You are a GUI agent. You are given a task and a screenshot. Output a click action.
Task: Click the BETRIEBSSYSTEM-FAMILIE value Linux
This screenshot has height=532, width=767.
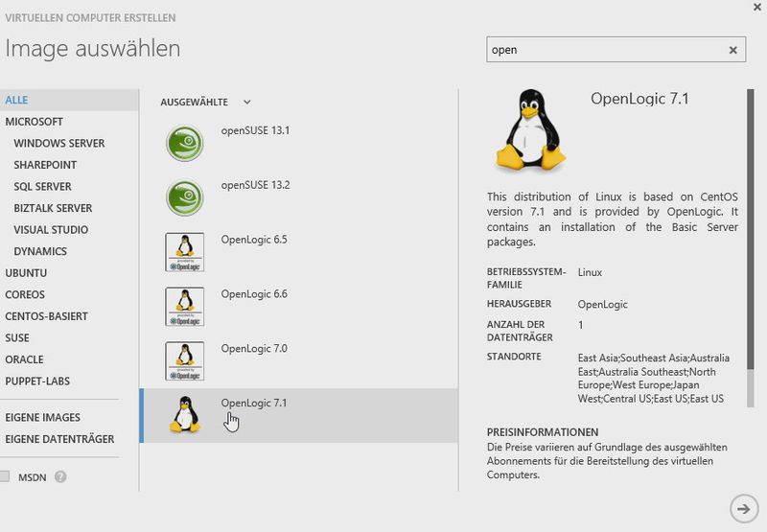(x=590, y=272)
